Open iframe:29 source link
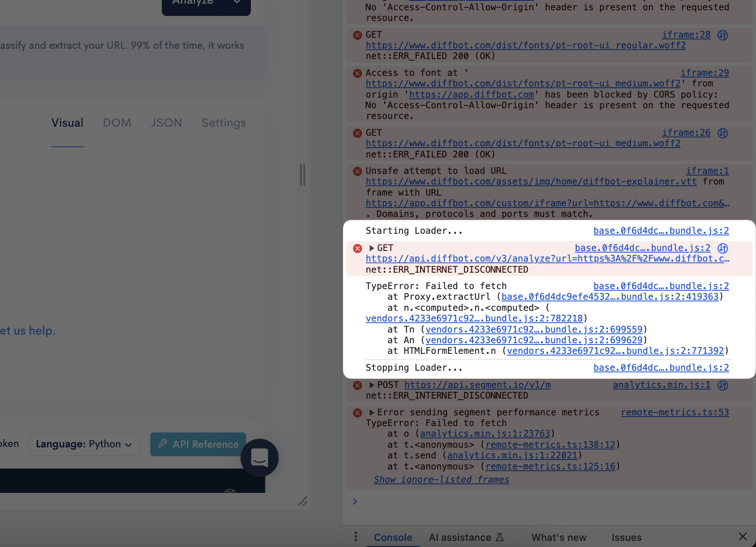This screenshot has height=547, width=756. (x=705, y=73)
